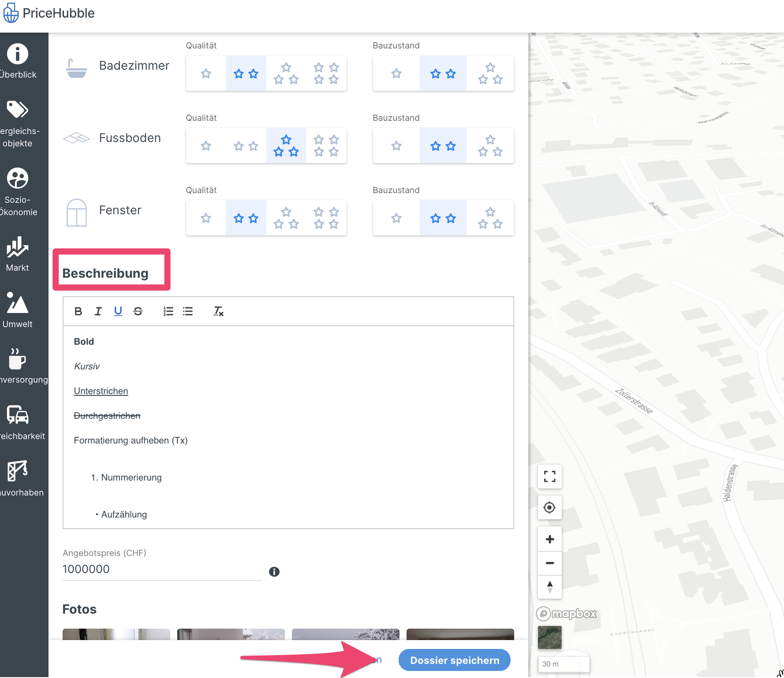The width and height of the screenshot is (784, 678).
Task: Set Fenster Bauzustand to one star
Action: click(x=396, y=218)
